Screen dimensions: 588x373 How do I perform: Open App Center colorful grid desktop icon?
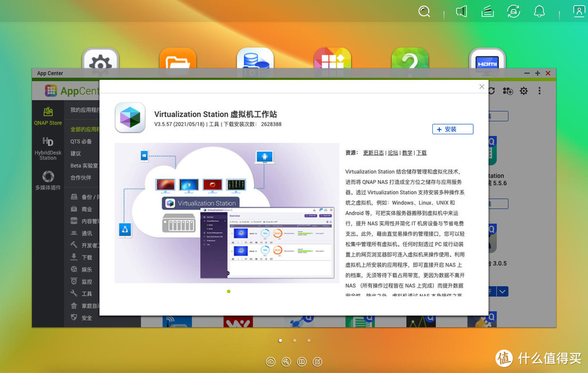point(333,59)
